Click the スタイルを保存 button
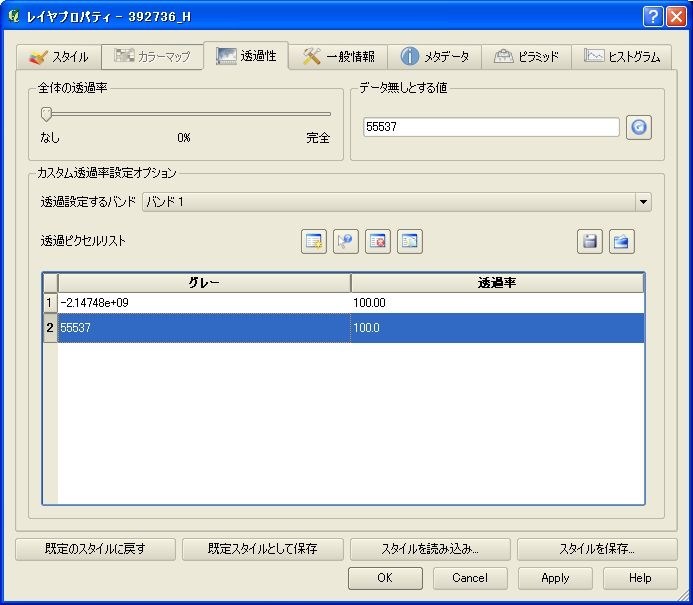 (596, 549)
